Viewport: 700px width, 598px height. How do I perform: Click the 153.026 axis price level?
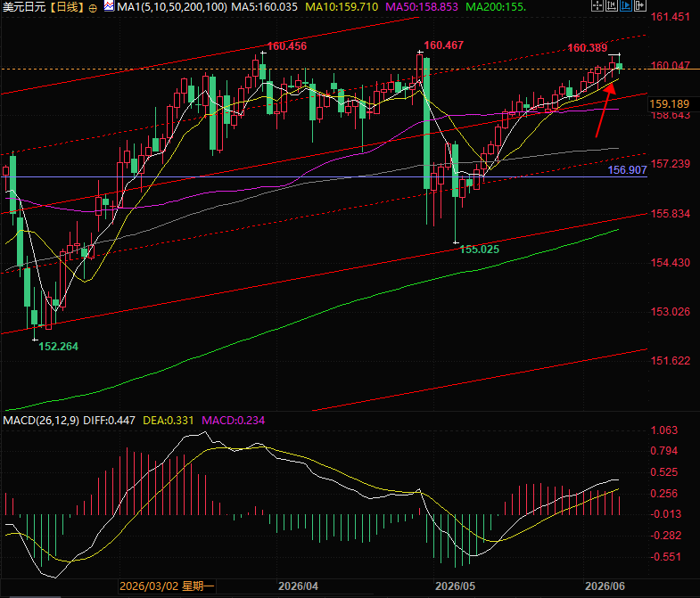pyautogui.click(x=670, y=312)
